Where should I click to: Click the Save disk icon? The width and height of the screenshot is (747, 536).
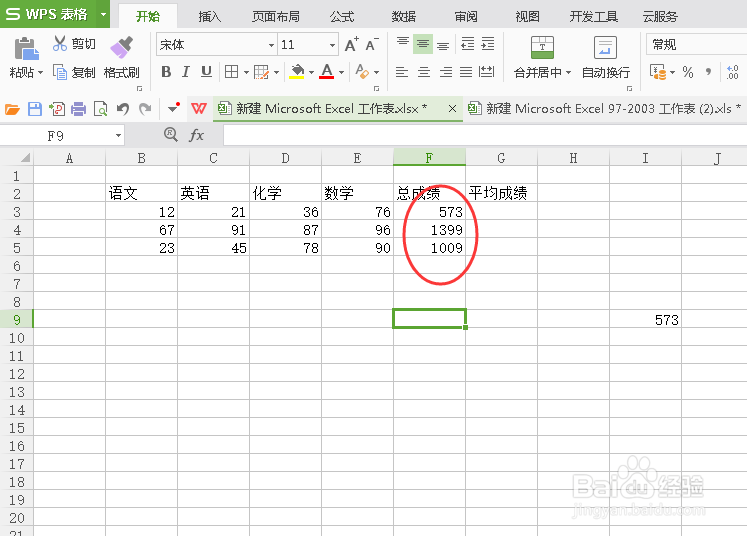(x=35, y=109)
